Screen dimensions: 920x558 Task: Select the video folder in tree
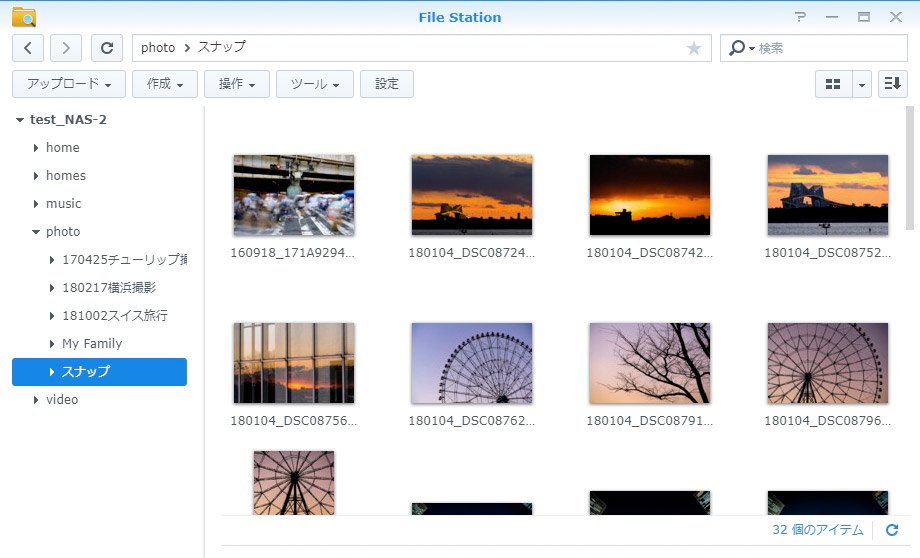coord(62,400)
